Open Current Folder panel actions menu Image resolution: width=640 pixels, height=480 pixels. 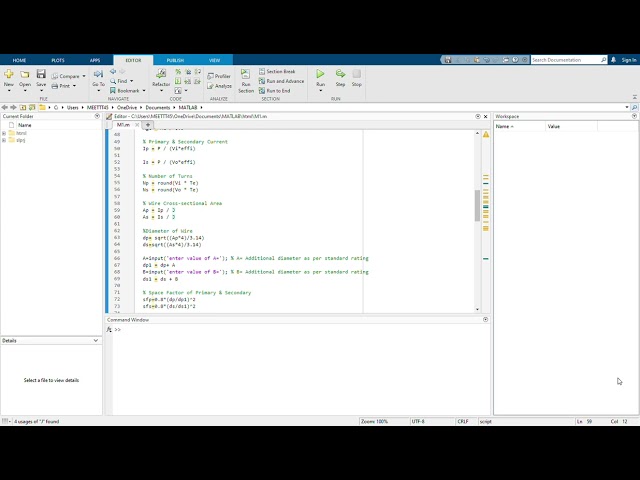click(97, 116)
